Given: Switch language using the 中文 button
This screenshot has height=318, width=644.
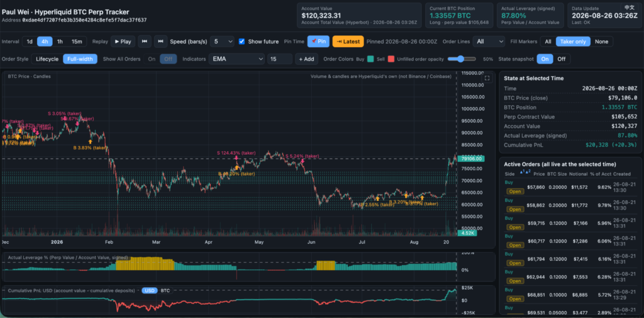Looking at the screenshot, I should click(629, 8).
